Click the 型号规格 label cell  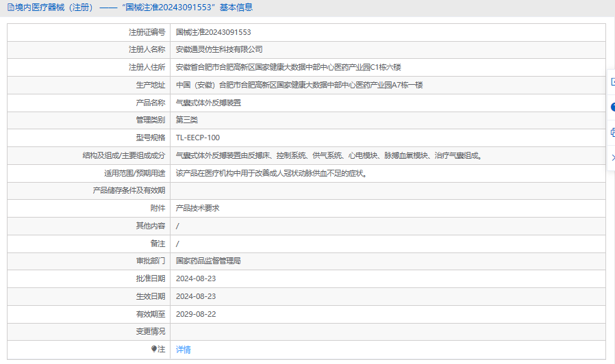tap(88, 138)
